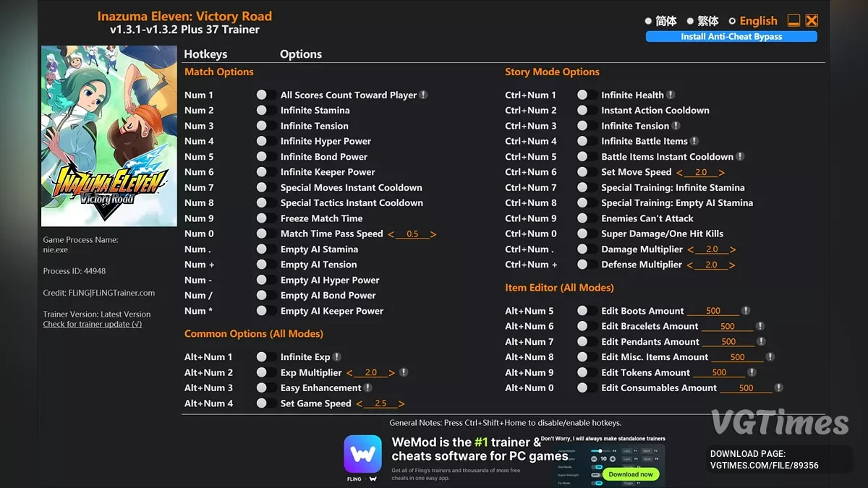Increase Defense Multiplier value
This screenshot has width=868, height=488.
[x=732, y=265]
